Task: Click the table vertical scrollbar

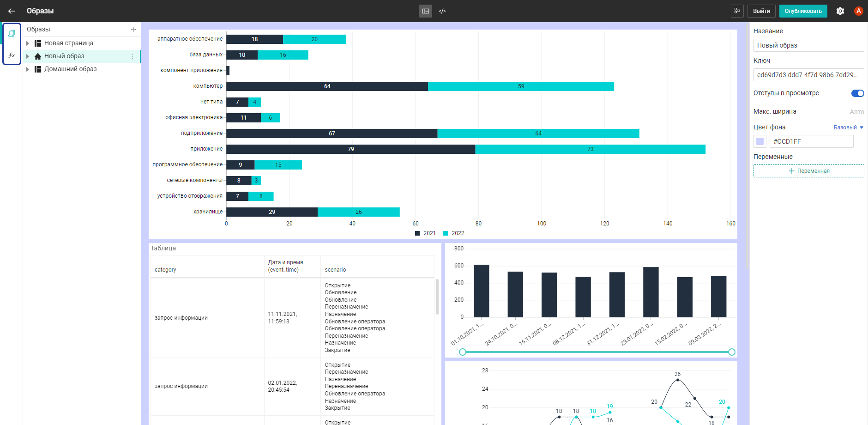Action: tap(437, 297)
